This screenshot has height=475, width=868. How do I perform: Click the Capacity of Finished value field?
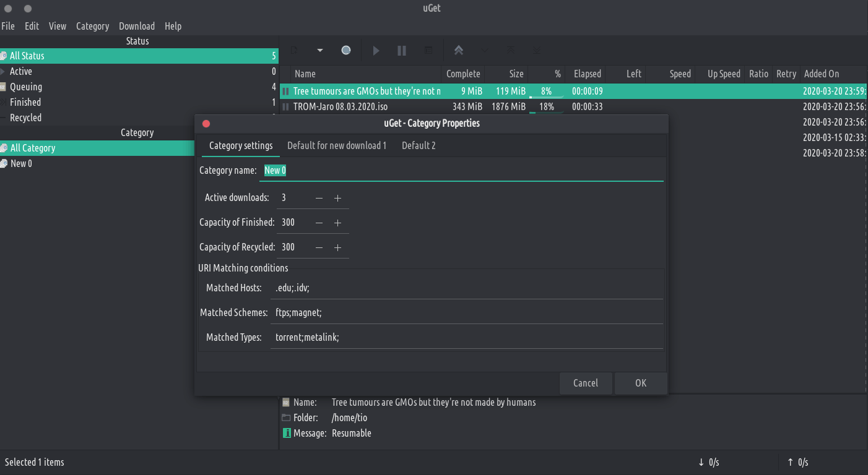293,223
